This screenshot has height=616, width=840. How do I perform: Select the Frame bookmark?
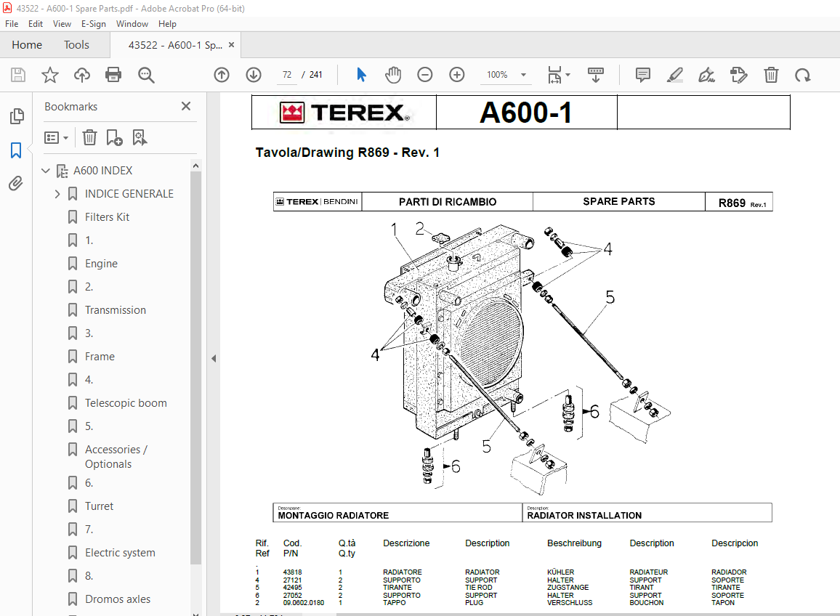point(100,357)
